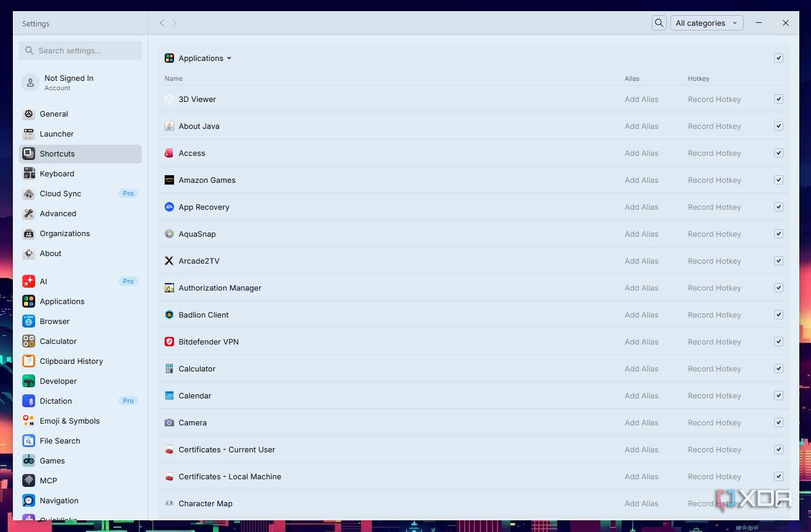Screen dimensions: 811x532
Task: Click the Camera app icon
Action: pos(169,422)
